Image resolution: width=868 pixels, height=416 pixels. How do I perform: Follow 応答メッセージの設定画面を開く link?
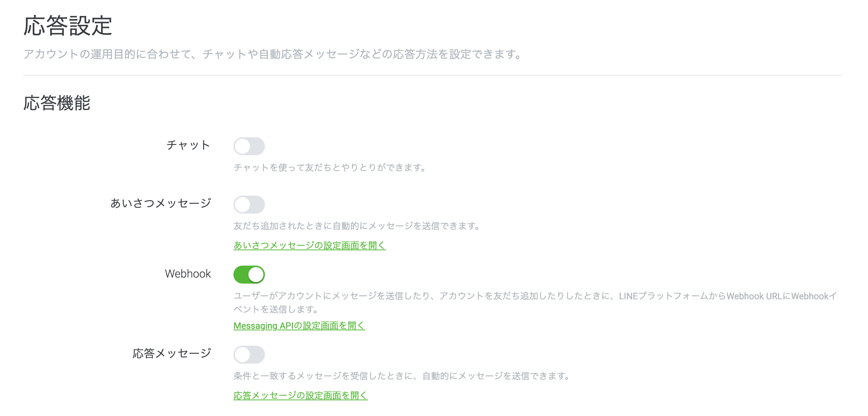click(x=301, y=395)
